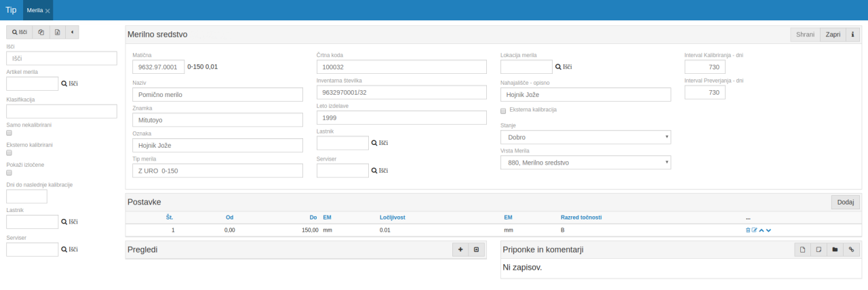The image size is (868, 290).
Task: Add new Pregledi entry with plus icon
Action: coord(460,250)
